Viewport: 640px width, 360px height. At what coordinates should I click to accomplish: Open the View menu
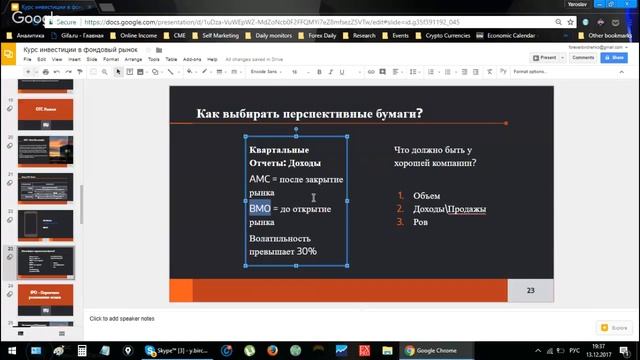pos(57,60)
